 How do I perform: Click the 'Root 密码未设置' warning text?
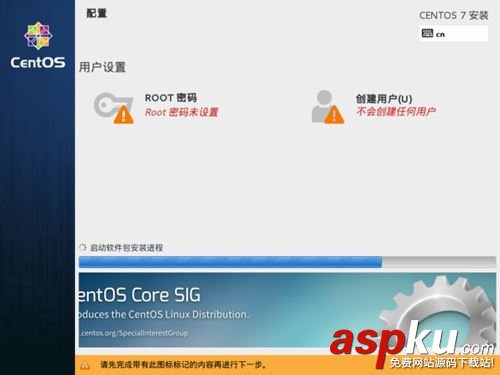pos(182,112)
